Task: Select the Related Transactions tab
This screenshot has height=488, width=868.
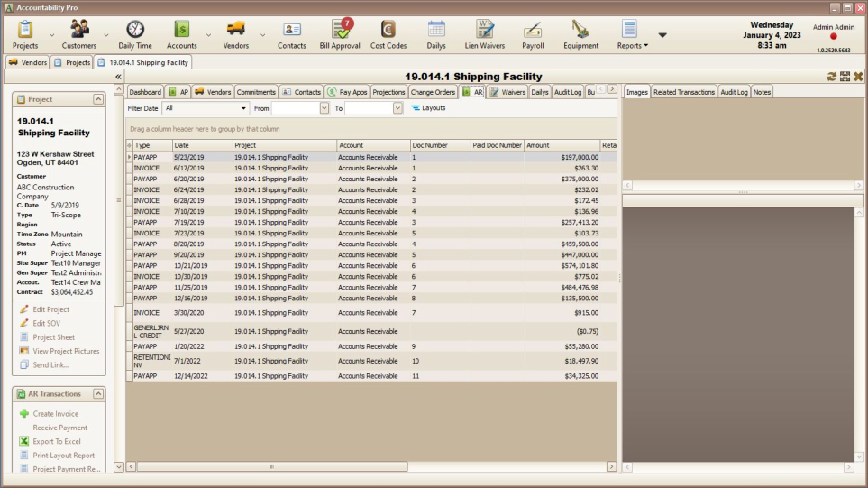Action: click(684, 92)
